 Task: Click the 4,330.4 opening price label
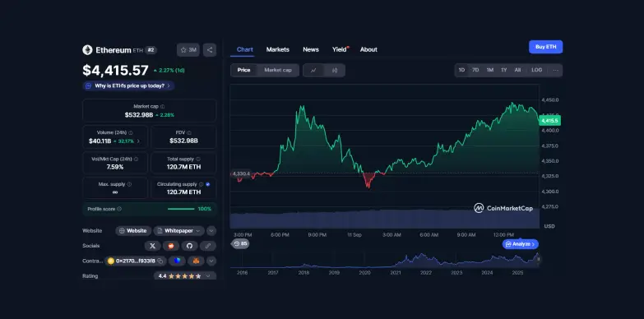(x=241, y=173)
